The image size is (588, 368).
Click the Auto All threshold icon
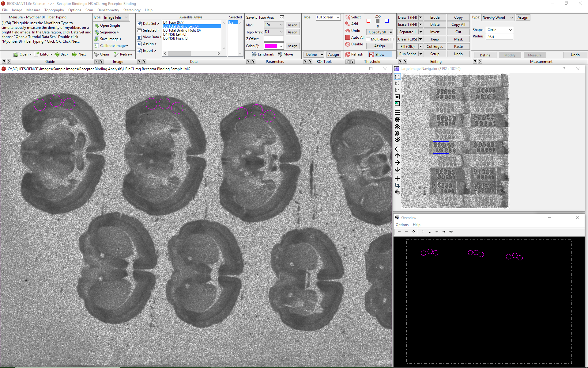[348, 37]
